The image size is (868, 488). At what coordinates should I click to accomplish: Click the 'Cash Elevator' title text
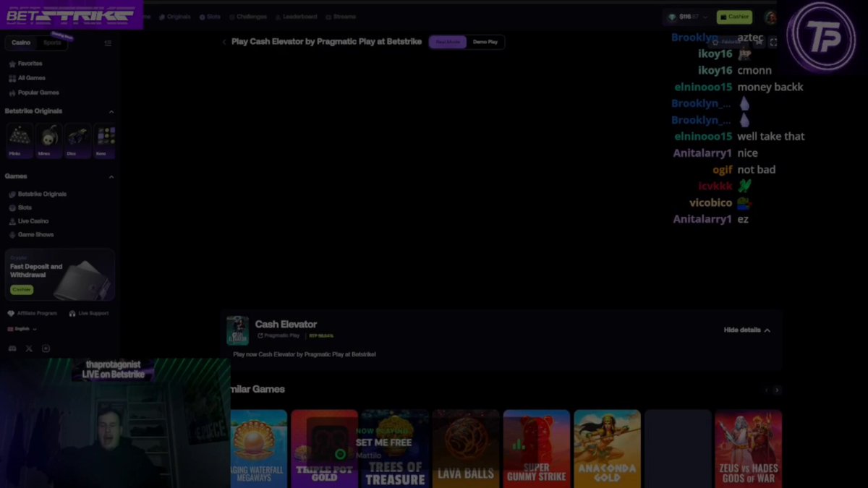[286, 325]
